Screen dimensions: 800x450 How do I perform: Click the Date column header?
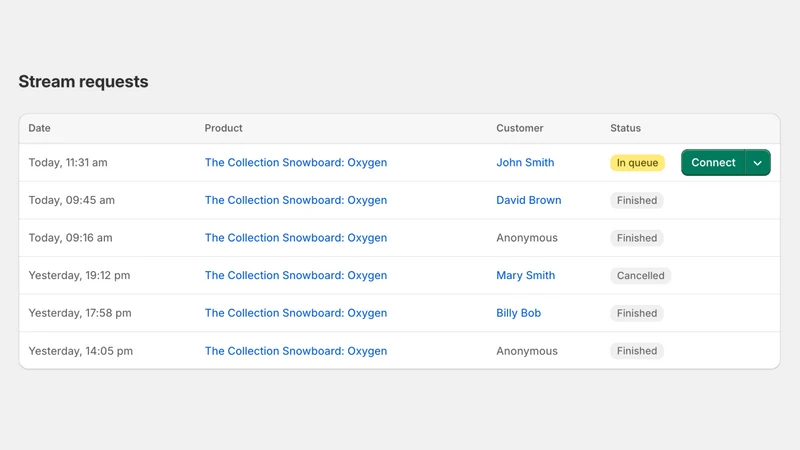click(39, 128)
